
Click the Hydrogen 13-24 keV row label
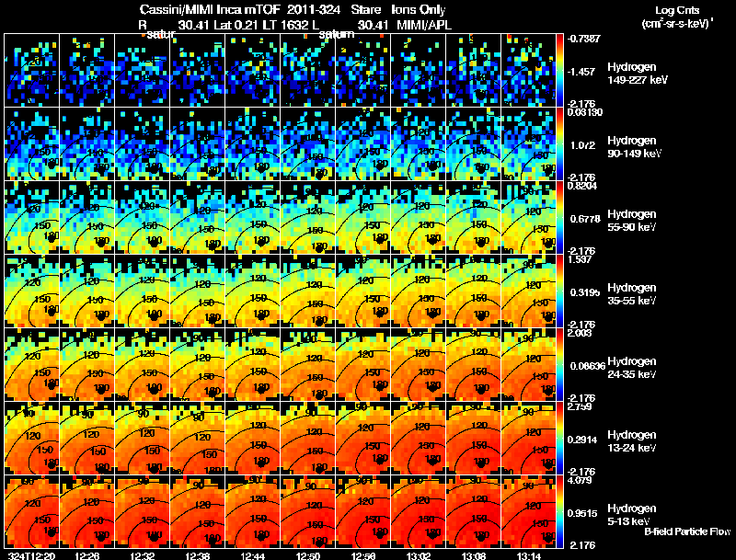point(632,441)
